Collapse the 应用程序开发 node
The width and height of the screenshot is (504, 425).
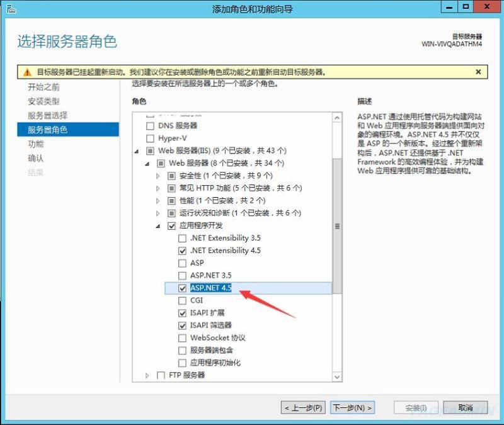click(158, 227)
